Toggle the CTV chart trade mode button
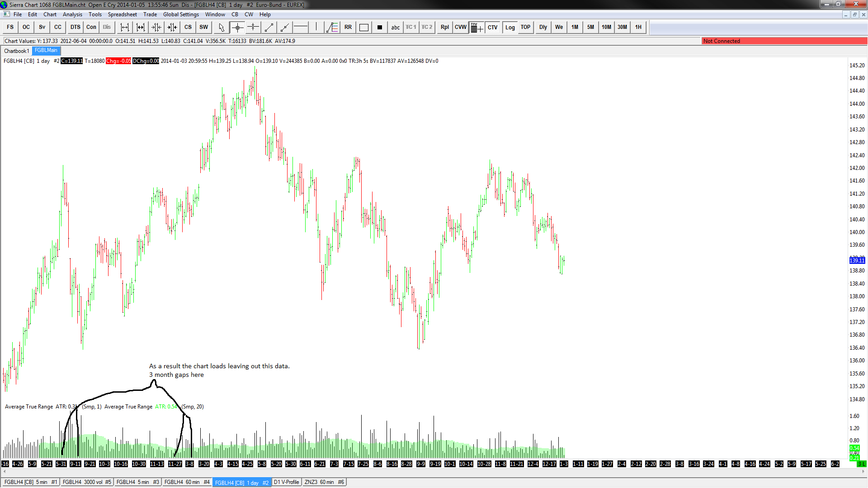The height and width of the screenshot is (488, 868). tap(492, 28)
